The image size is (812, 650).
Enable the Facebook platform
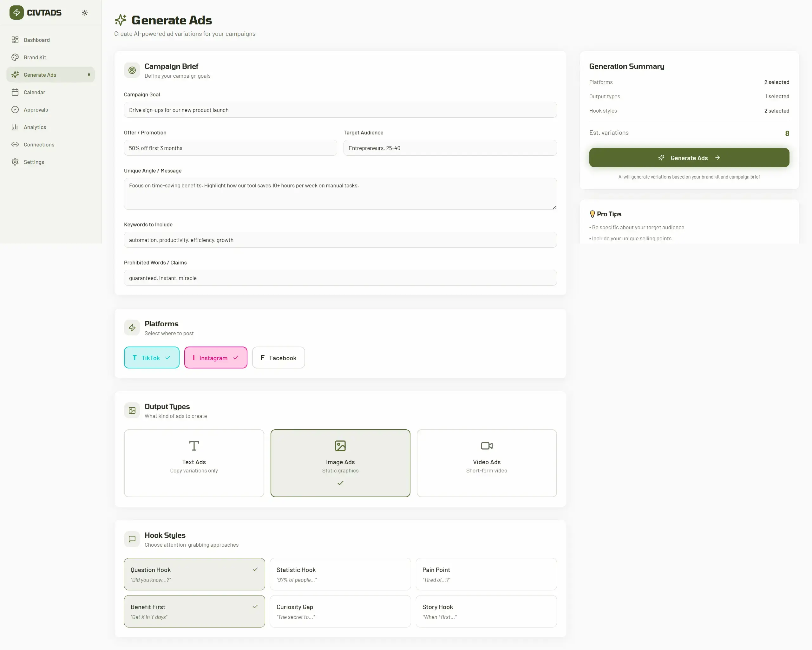(x=278, y=357)
